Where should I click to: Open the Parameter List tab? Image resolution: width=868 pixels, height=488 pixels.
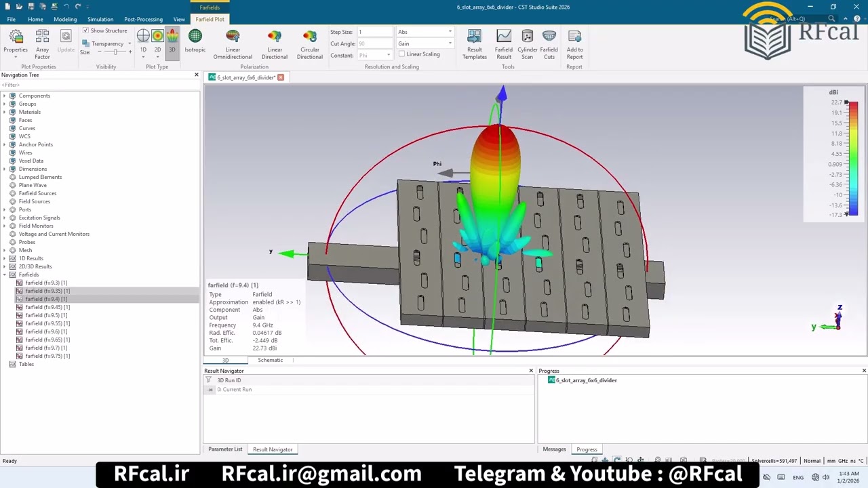pyautogui.click(x=225, y=449)
